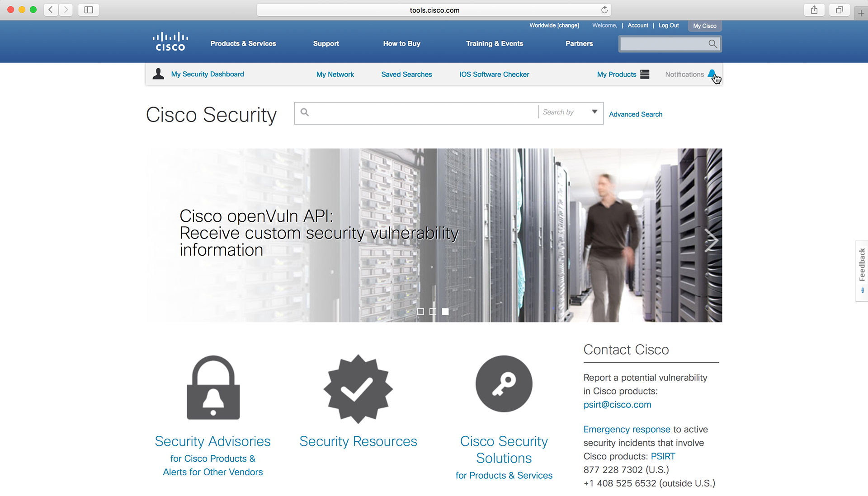Screen dimensions: 868x496
Task: Switch to the IOS Software Checker tab
Action: coord(494,75)
